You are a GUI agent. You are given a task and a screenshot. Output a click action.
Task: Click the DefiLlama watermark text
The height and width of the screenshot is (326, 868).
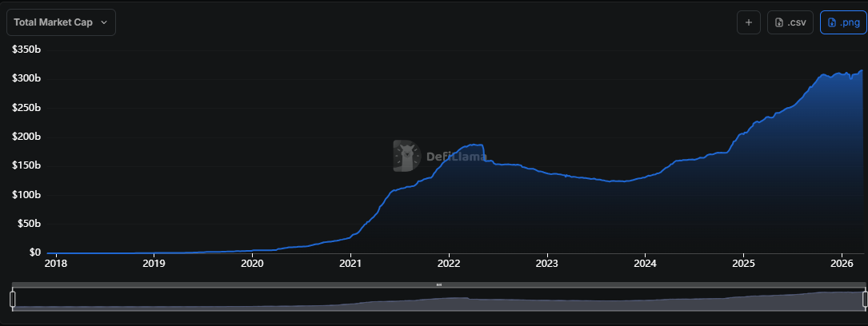pyautogui.click(x=456, y=157)
